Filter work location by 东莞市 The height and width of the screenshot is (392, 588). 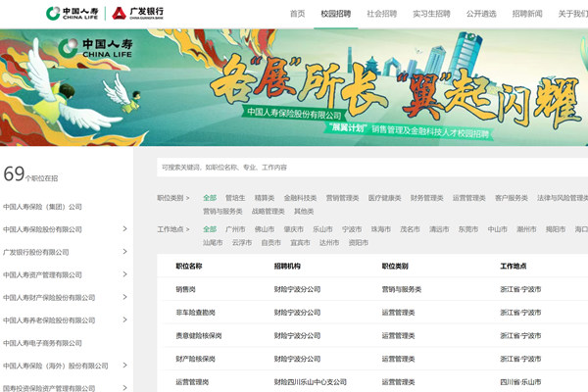coord(468,229)
